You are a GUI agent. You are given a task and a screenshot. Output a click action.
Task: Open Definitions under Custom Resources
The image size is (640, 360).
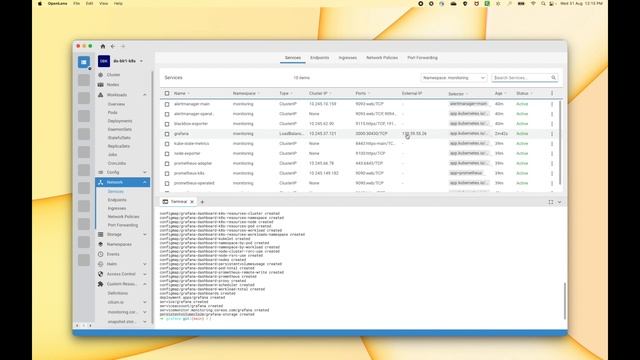tap(118, 293)
